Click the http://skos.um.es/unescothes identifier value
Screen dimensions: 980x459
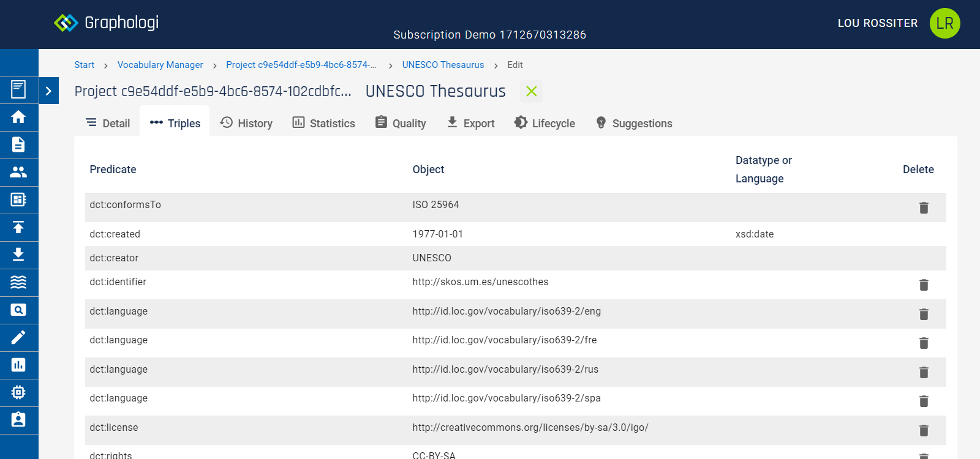480,282
